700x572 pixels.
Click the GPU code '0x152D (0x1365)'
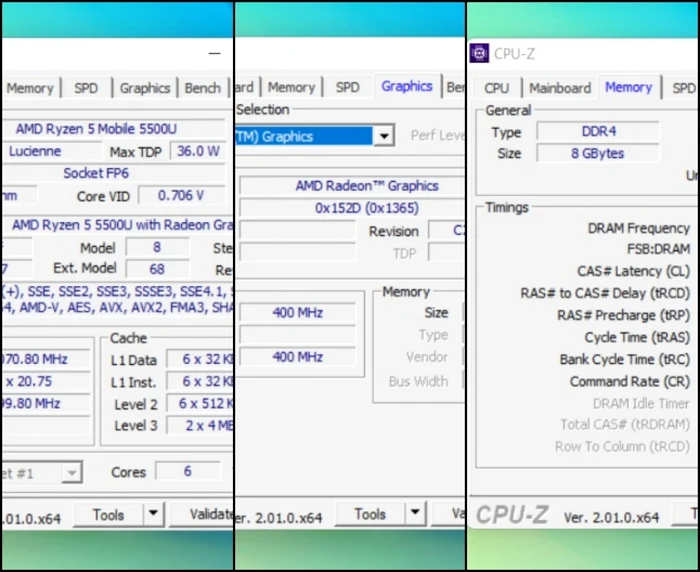(x=352, y=208)
